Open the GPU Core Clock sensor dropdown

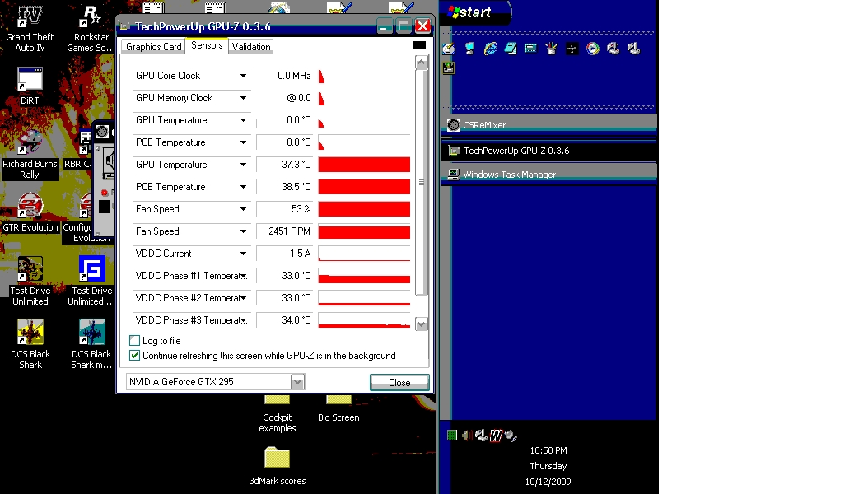coord(243,76)
